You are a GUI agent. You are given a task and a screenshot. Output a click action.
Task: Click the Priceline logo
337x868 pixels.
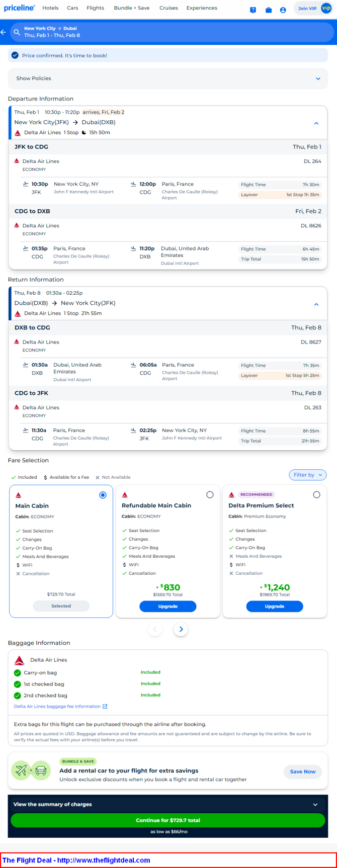(x=19, y=8)
